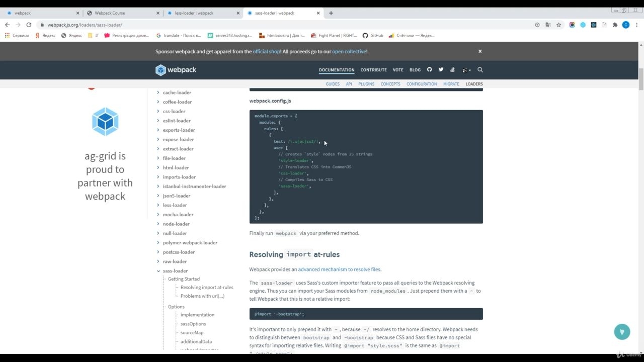Click the site info padlock icon
This screenshot has width=644, height=362.
coord(42,25)
